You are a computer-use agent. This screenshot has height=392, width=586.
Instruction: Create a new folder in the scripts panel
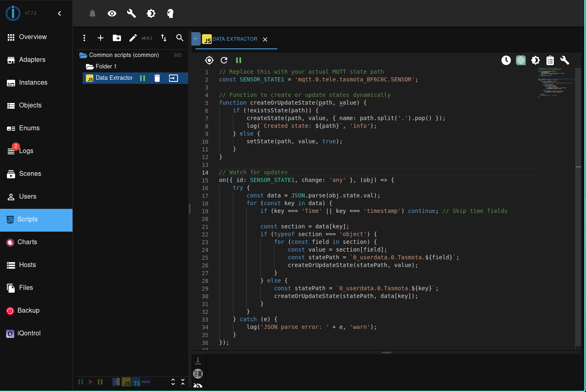point(117,38)
